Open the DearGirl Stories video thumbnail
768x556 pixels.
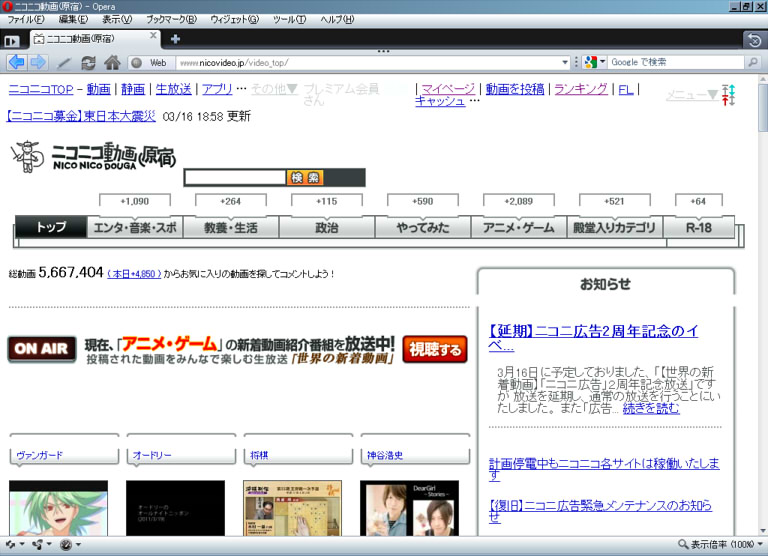pos(409,508)
